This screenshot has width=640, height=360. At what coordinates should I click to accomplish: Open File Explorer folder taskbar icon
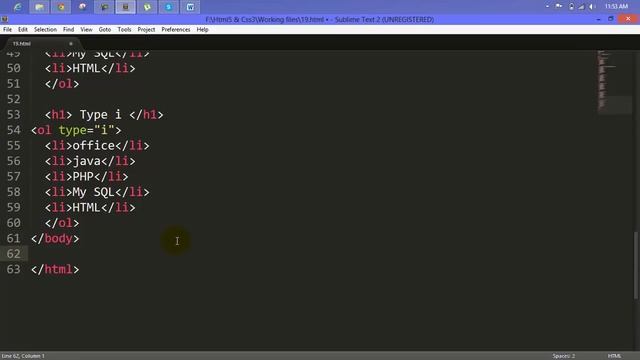click(40, 7)
